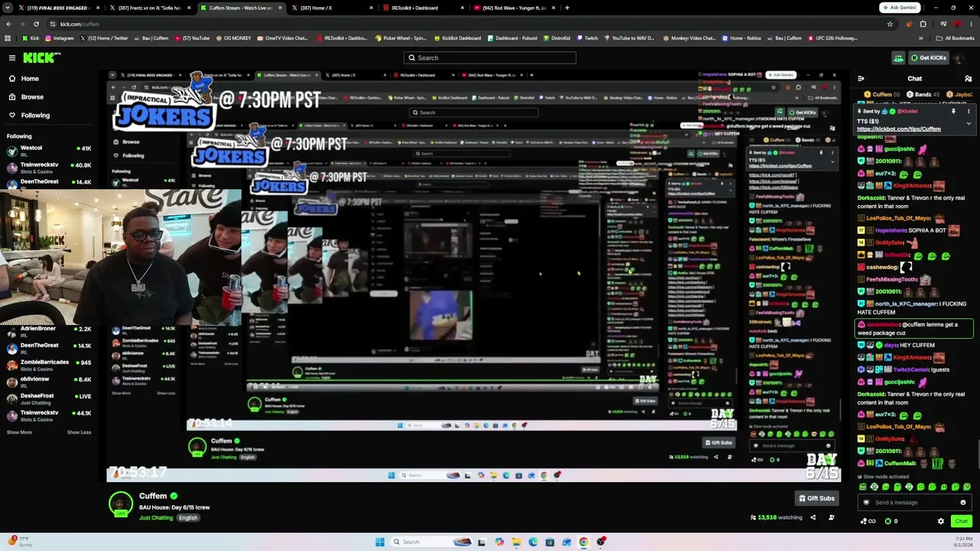Image resolution: width=980 pixels, height=551 pixels.
Task: Open the kickbot.com tips link
Action: [899, 129]
